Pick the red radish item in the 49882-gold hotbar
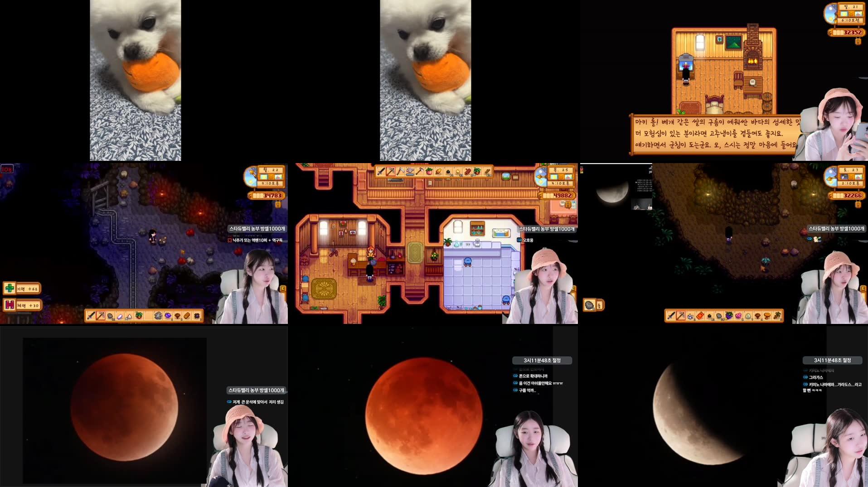This screenshot has height=487, width=868. [x=429, y=171]
